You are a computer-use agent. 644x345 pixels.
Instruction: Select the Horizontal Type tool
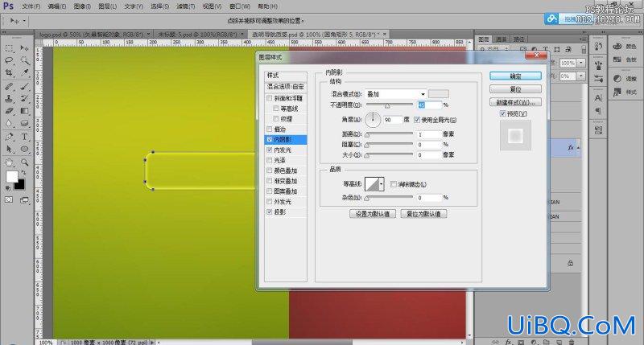pyautogui.click(x=24, y=137)
